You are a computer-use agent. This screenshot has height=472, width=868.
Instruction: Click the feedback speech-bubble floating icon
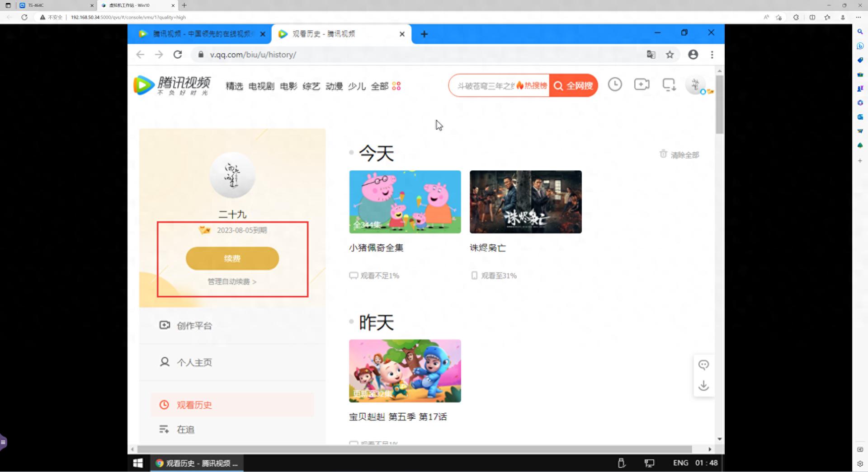point(703,365)
